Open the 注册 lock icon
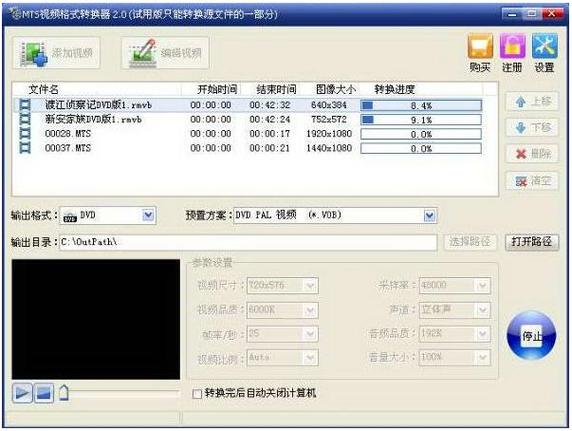 point(512,46)
